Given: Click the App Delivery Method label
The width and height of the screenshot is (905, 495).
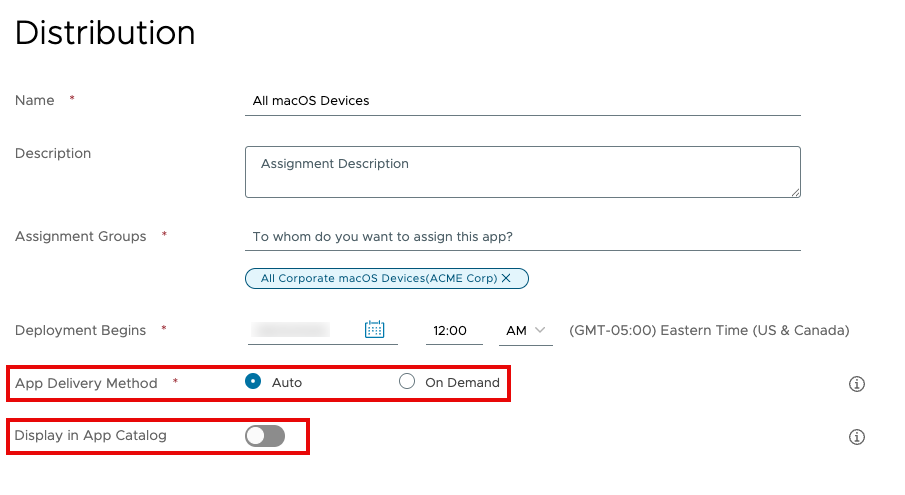Looking at the screenshot, I should coord(86,383).
